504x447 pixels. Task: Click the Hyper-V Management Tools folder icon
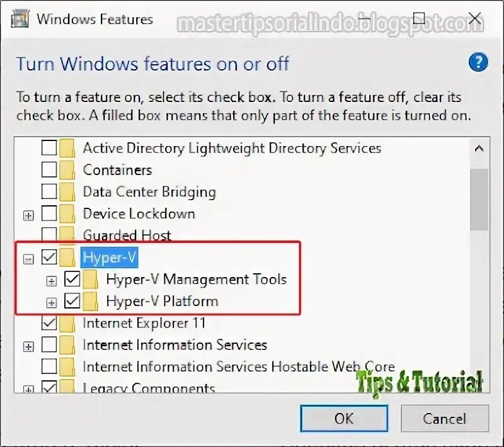click(x=90, y=279)
